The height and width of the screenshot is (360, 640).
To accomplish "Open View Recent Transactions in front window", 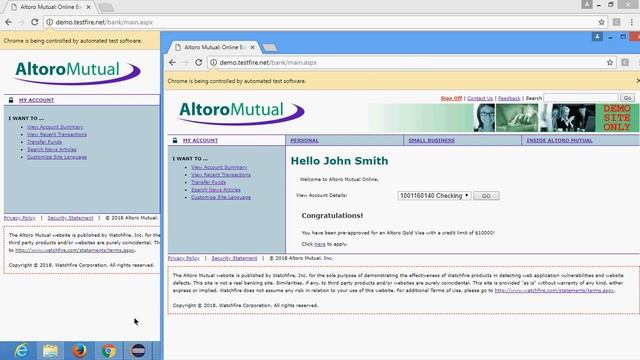I will (221, 175).
